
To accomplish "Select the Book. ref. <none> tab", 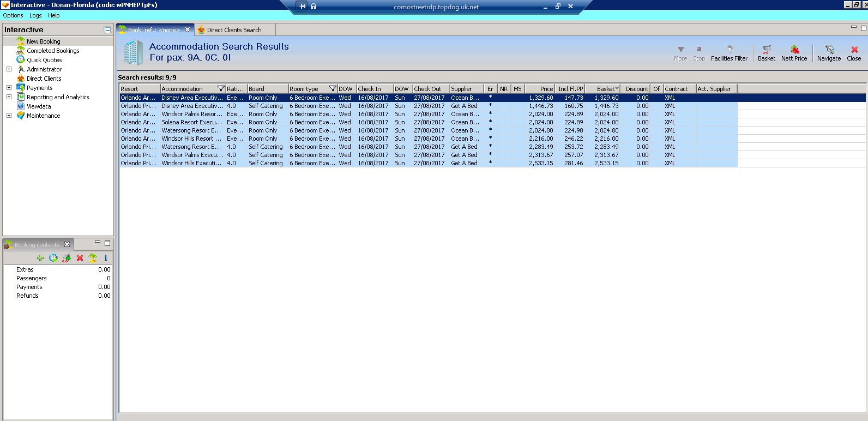I will [154, 30].
